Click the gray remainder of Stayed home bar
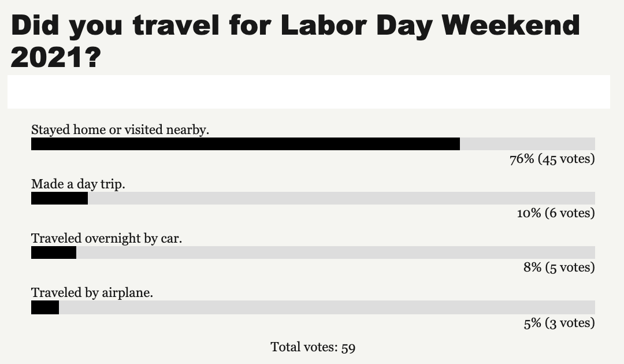 click(528, 144)
